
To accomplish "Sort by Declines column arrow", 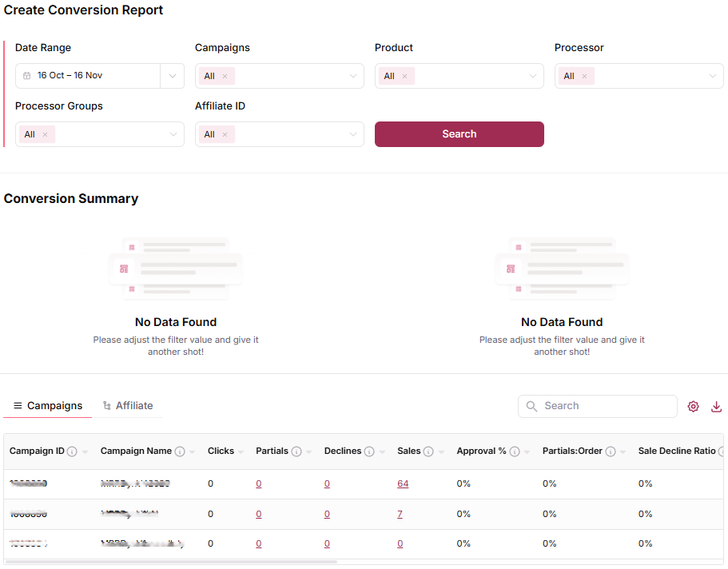I will point(382,452).
